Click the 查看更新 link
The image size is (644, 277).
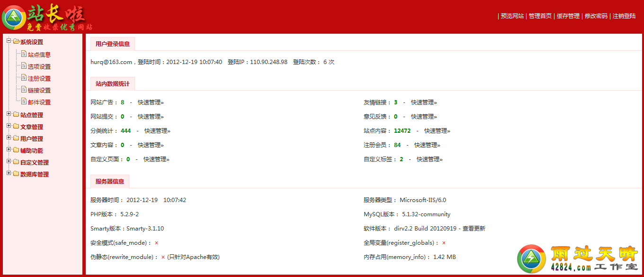click(474, 228)
